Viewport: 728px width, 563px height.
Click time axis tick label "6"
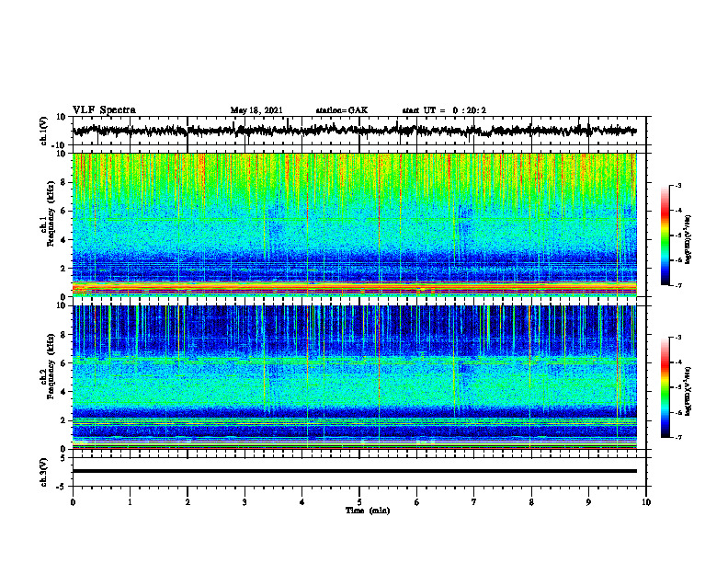[417, 502]
